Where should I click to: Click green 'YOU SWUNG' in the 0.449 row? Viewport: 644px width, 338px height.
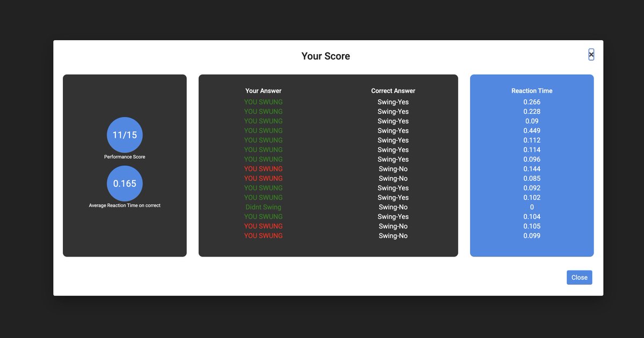tap(264, 131)
